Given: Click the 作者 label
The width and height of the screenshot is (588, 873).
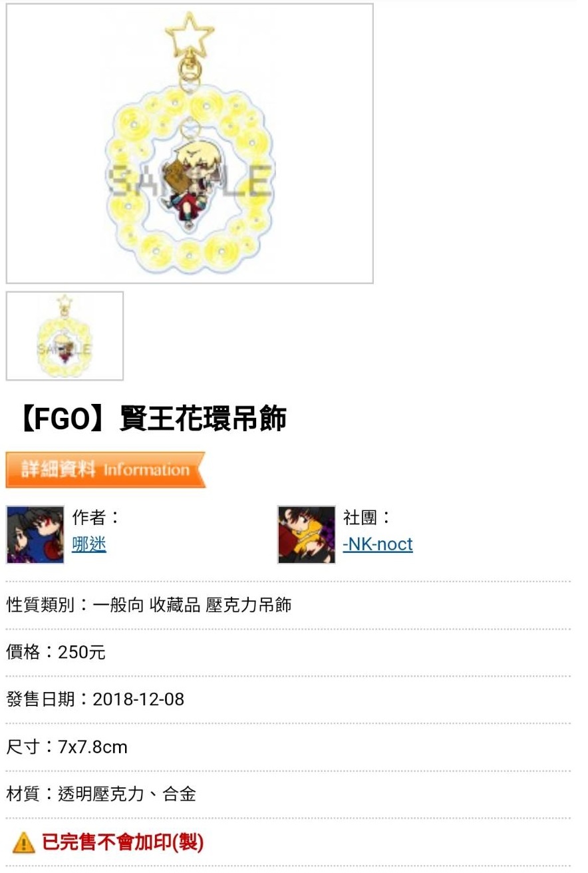Looking at the screenshot, I should coord(96,517).
